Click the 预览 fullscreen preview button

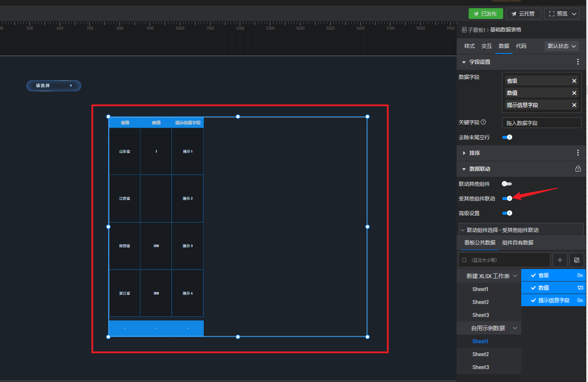(x=557, y=14)
